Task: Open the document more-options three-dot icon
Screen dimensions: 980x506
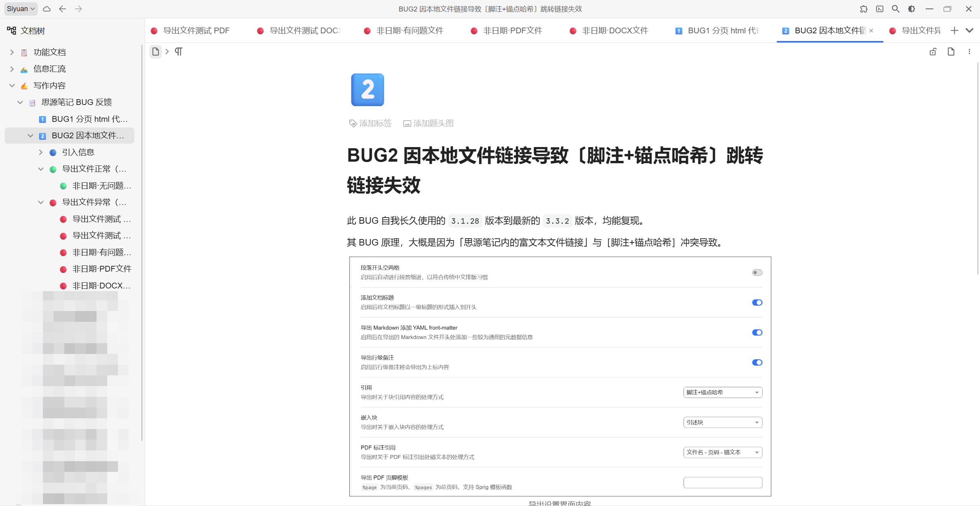Action: coord(969,51)
